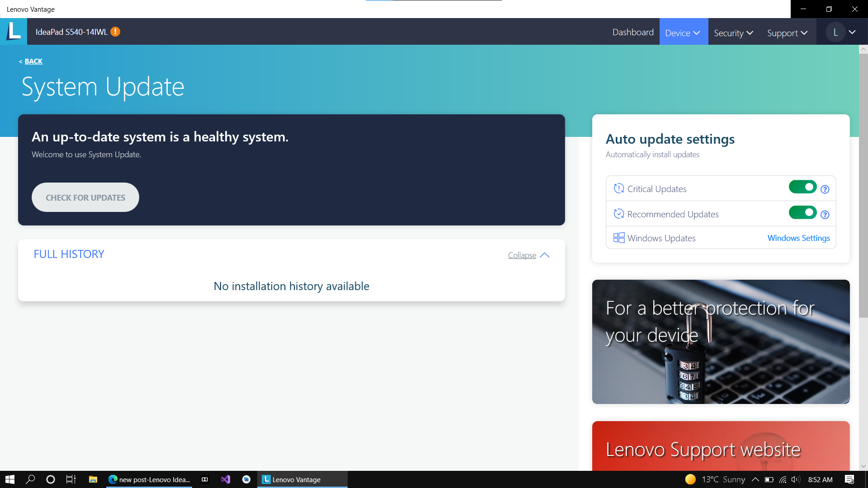Expand the Device dropdown menu
Viewport: 868px width, 488px height.
point(684,33)
